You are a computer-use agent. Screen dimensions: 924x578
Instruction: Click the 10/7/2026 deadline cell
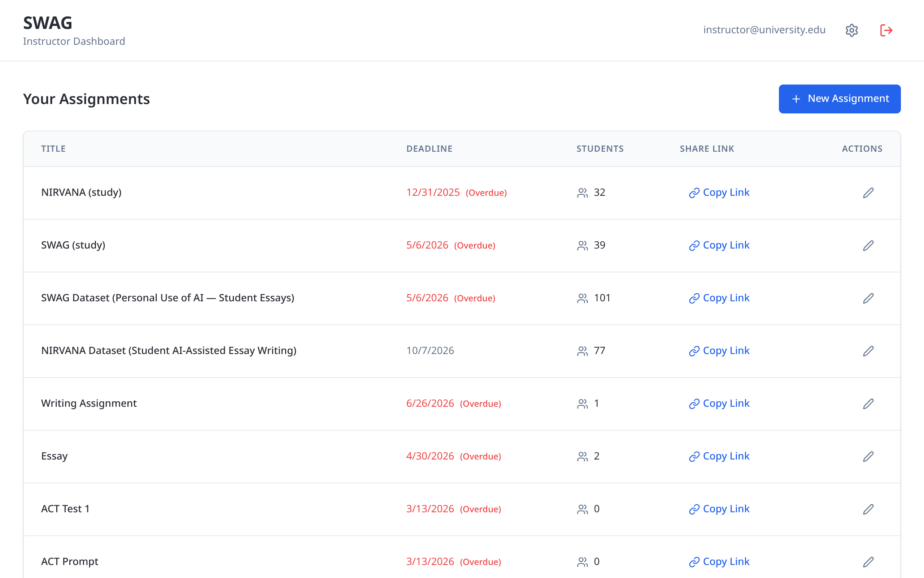click(430, 350)
